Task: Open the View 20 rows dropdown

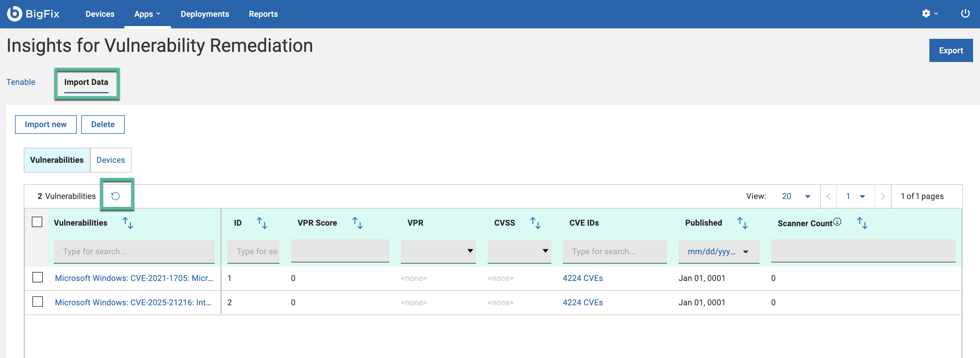Action: 796,196
